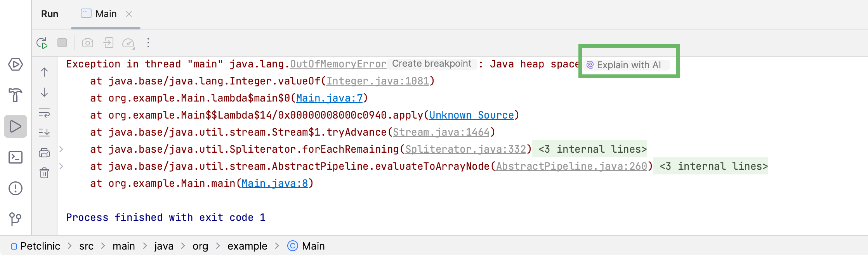Open the more actions vertical dots menu
Viewport: 868px width, 255px height.
(x=148, y=43)
